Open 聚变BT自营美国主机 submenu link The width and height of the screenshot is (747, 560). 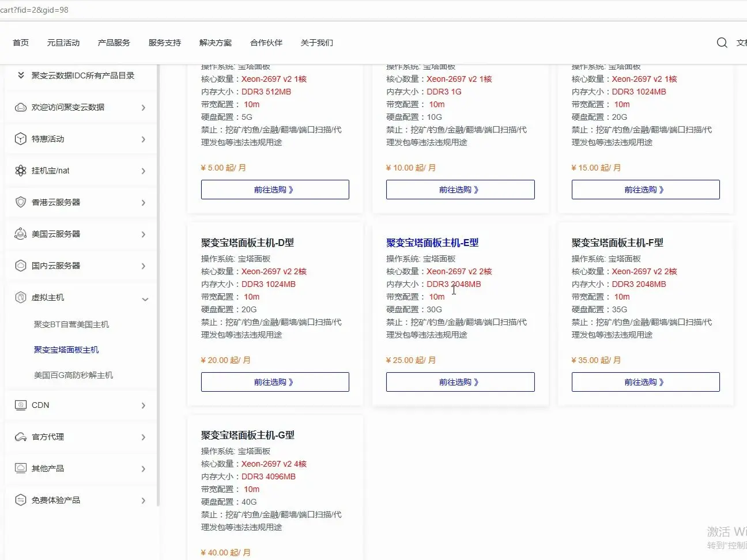71,324
